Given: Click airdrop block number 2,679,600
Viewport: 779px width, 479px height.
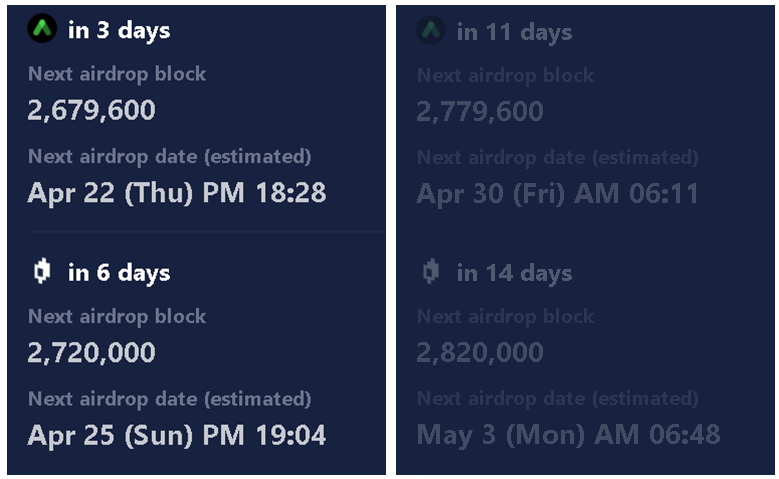Looking at the screenshot, I should coord(91,110).
